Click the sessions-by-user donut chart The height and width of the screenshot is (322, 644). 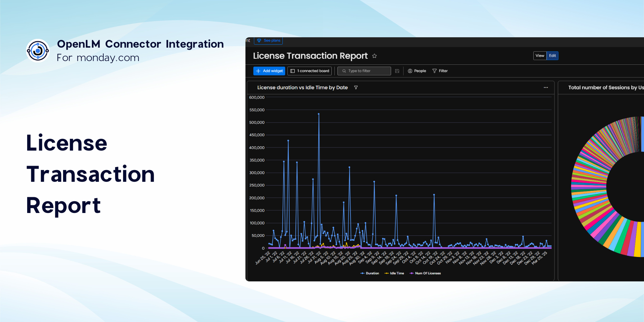[607, 186]
